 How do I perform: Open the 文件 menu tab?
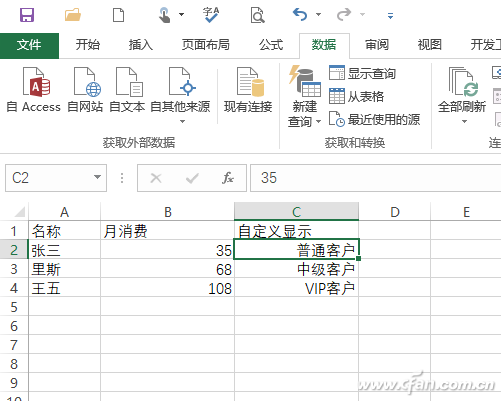[29, 45]
